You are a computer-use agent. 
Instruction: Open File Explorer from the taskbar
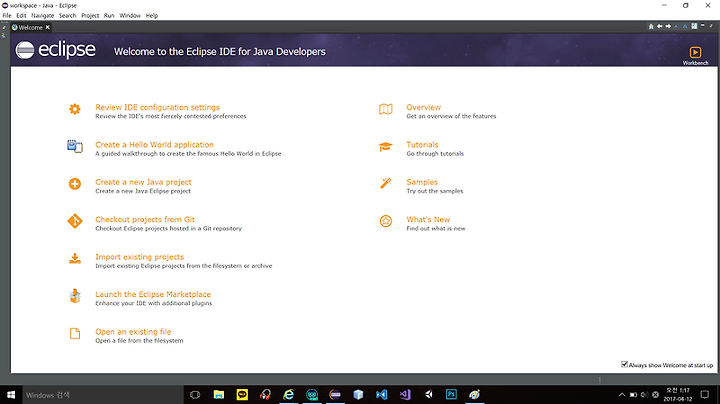(x=219, y=394)
